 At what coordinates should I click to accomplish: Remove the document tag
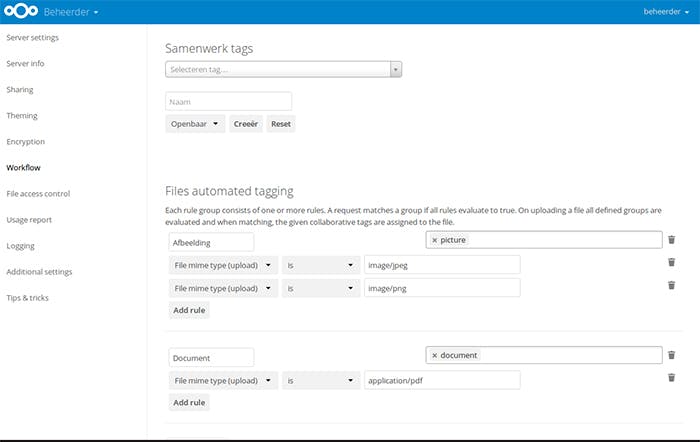434,355
